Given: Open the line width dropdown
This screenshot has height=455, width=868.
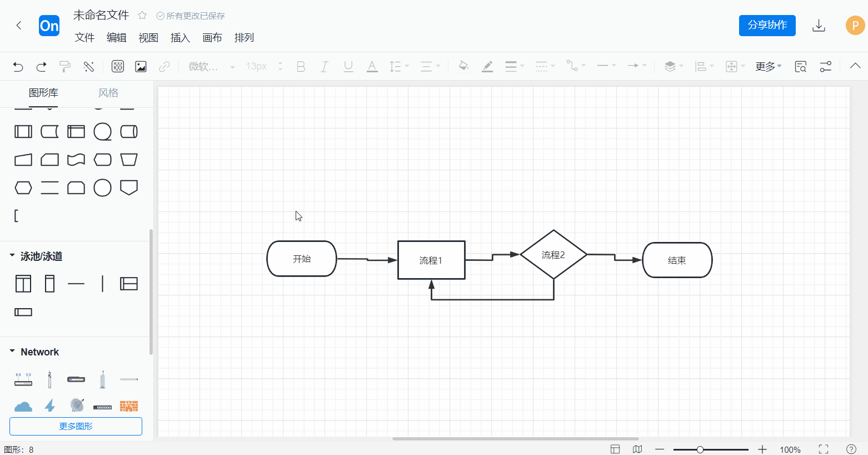Looking at the screenshot, I should (x=515, y=66).
